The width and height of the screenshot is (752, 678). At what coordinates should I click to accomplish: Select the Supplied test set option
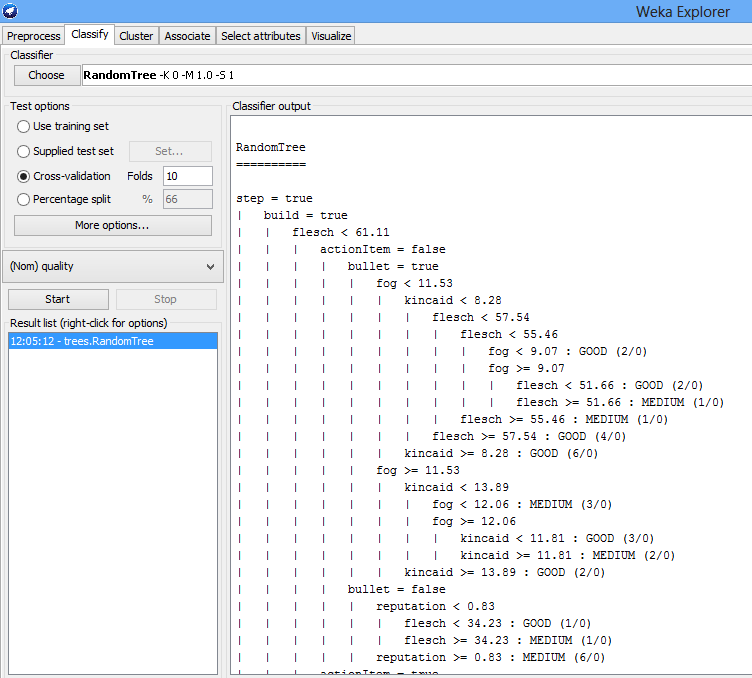(x=66, y=151)
